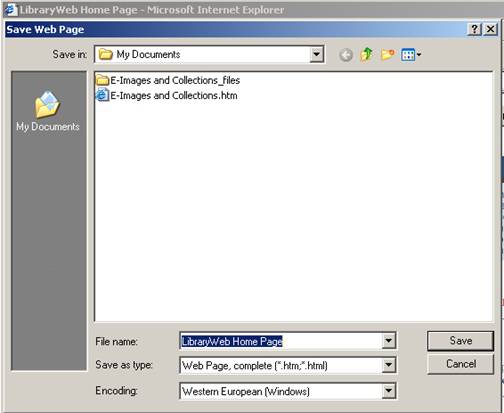Viewport: 504px width, 413px height.
Task: Select My Documents in the places bar
Action: [x=48, y=111]
